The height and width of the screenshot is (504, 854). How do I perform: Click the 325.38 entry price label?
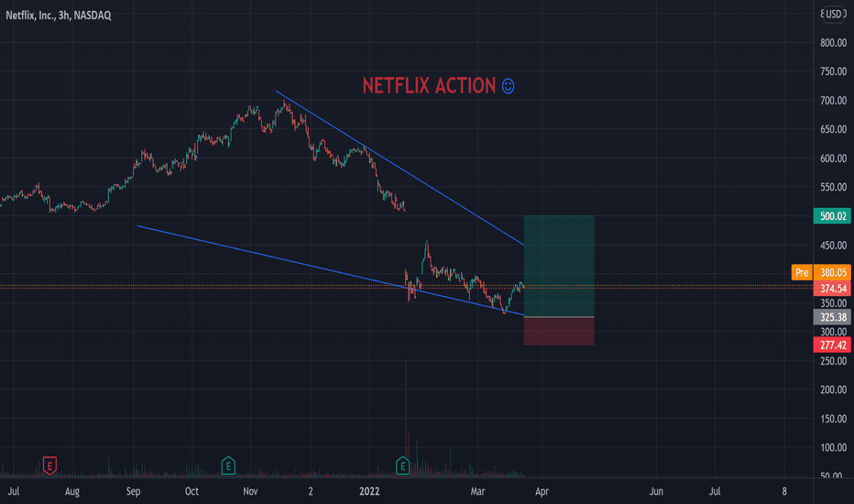[832, 317]
